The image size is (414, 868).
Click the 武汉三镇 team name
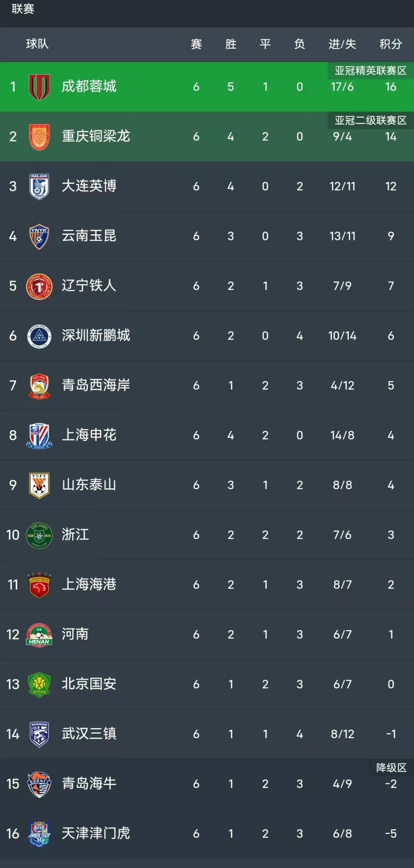[89, 734]
